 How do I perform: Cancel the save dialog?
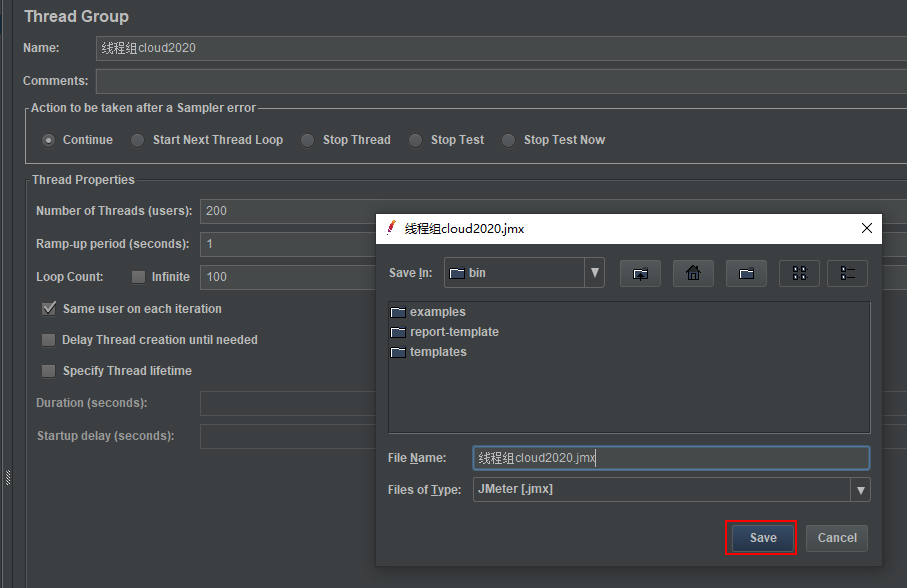[836, 538]
